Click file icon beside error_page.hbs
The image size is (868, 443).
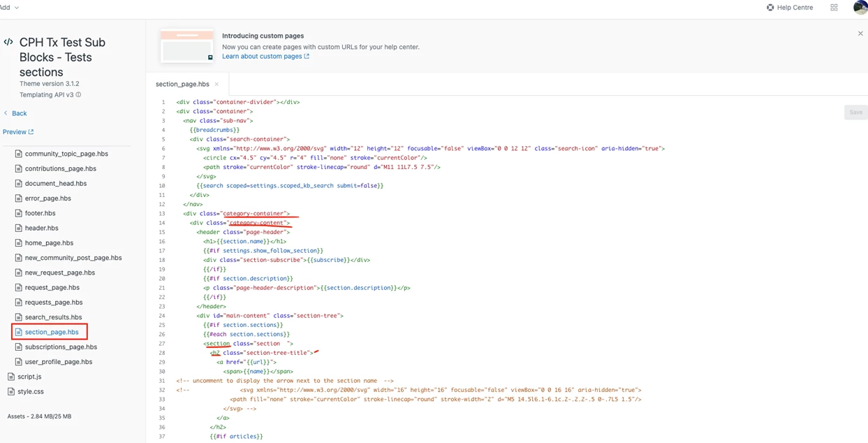[19, 198]
